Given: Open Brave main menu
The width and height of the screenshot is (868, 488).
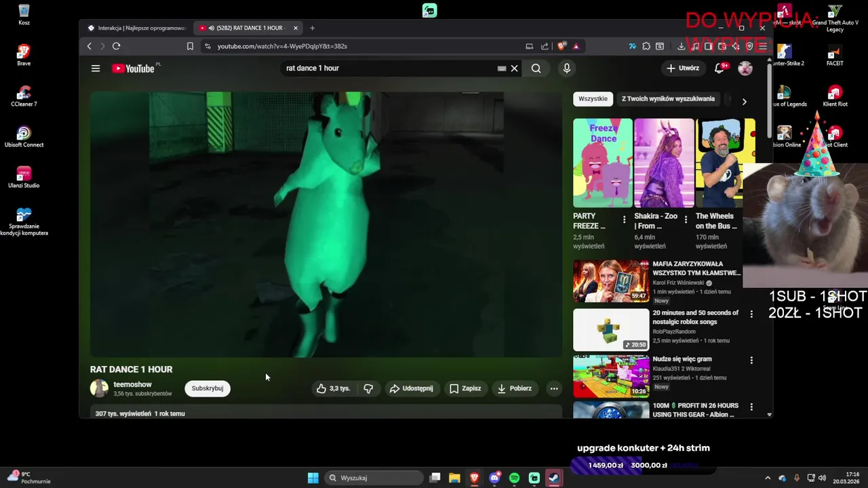Looking at the screenshot, I should point(763,46).
